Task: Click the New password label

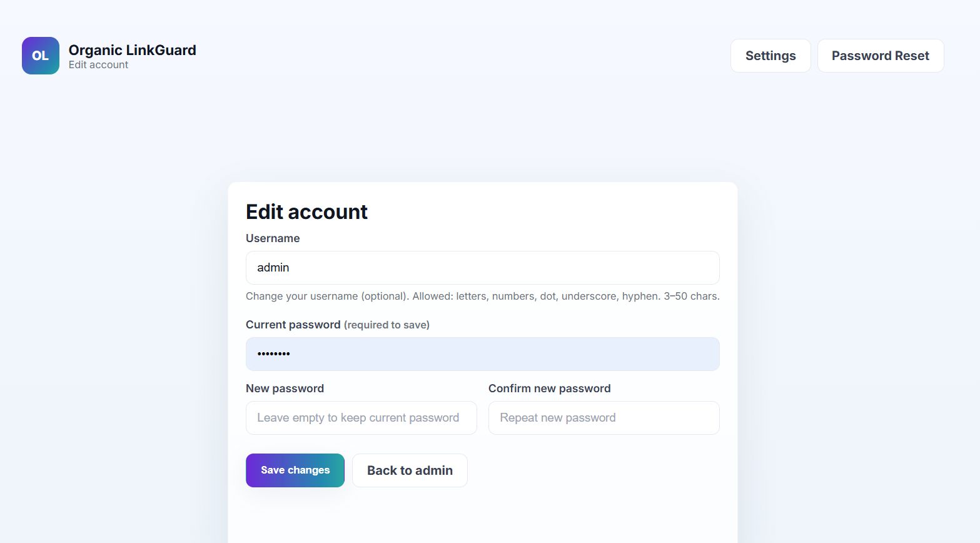Action: point(285,388)
